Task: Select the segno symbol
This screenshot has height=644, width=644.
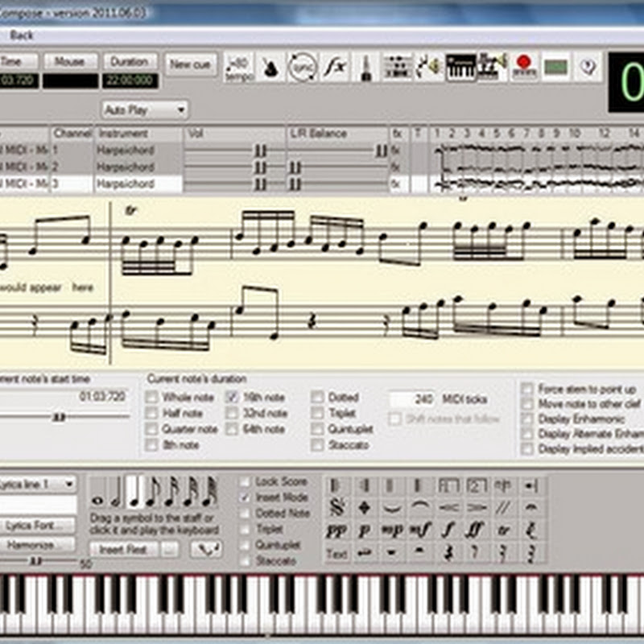Action: click(336, 508)
